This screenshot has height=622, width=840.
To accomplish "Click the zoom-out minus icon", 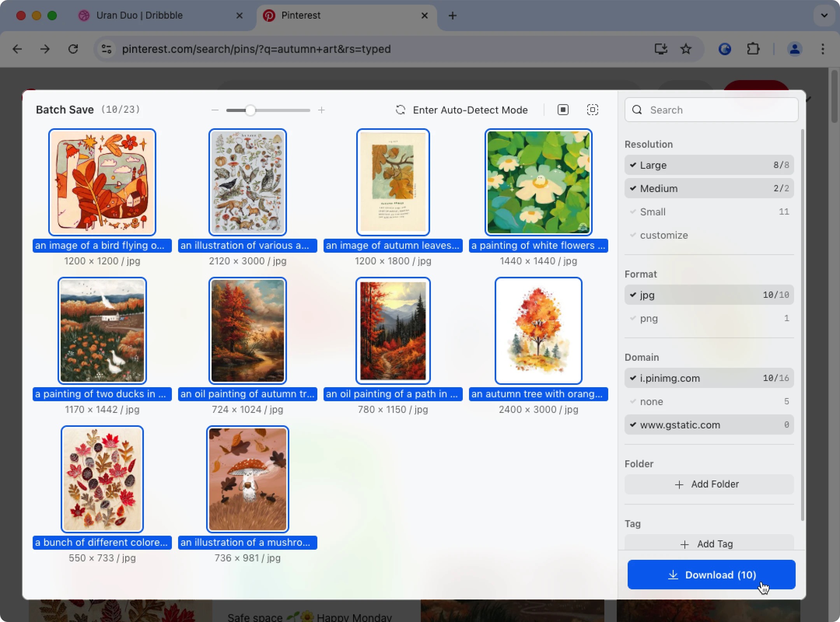I will coord(215,110).
